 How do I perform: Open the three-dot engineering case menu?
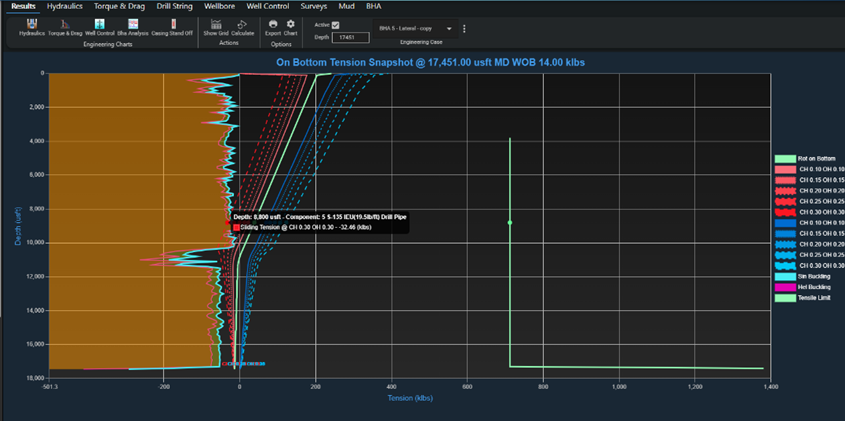point(464,29)
